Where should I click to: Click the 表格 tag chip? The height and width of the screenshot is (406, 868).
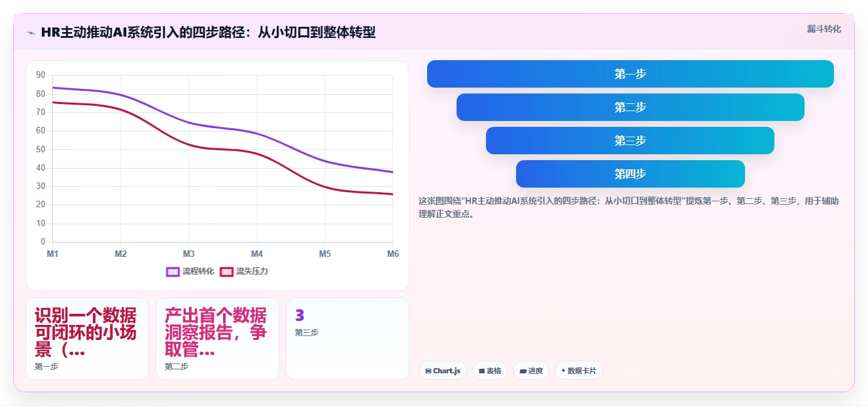(x=490, y=371)
